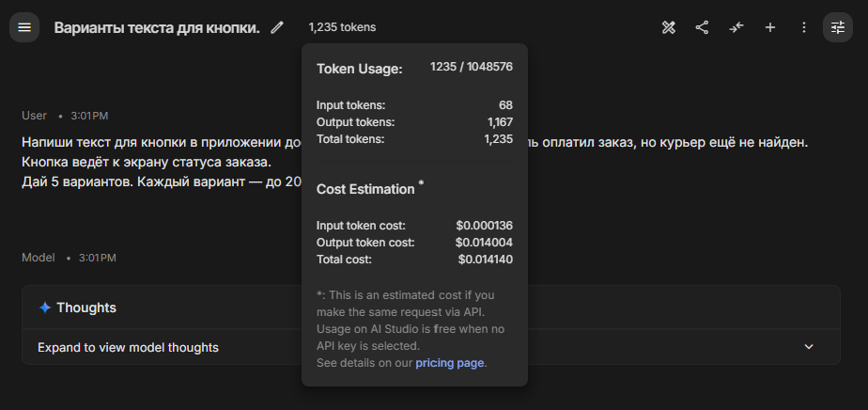868x410 pixels.
Task: Expand the model Thoughts chevron
Action: (x=809, y=347)
